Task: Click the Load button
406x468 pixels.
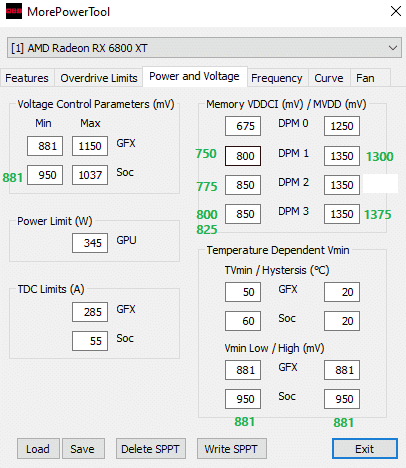Action: [38, 449]
